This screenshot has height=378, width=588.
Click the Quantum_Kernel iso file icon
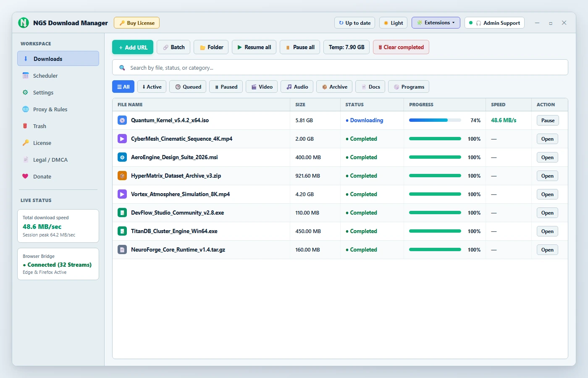pyautogui.click(x=122, y=121)
